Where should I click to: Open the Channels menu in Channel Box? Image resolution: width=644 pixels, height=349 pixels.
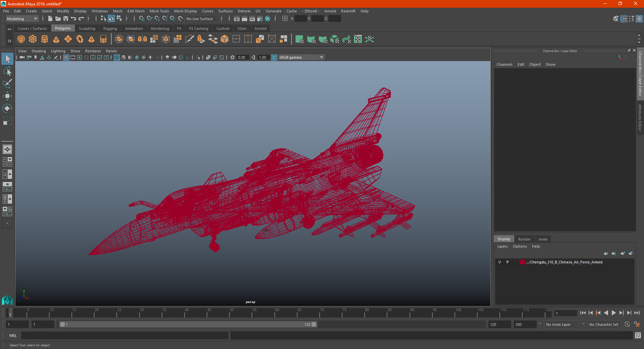coord(504,64)
